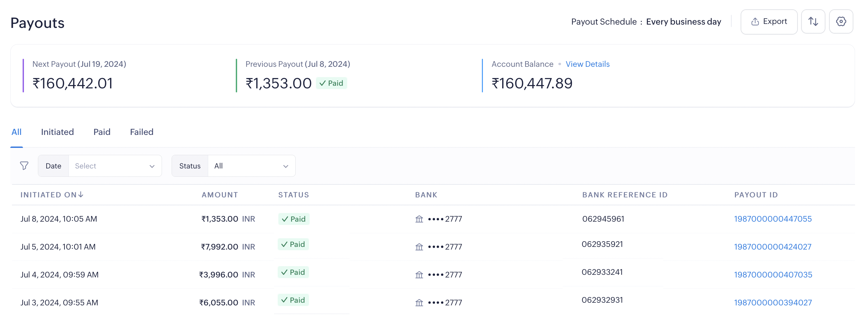
Task: Select the All payouts tab
Action: [16, 132]
